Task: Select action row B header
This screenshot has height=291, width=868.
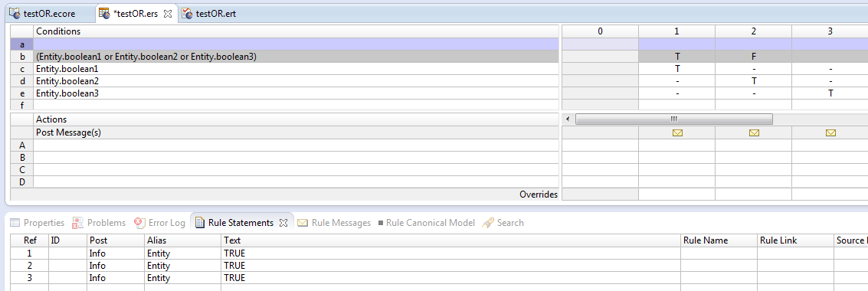Action: pyautogui.click(x=21, y=157)
